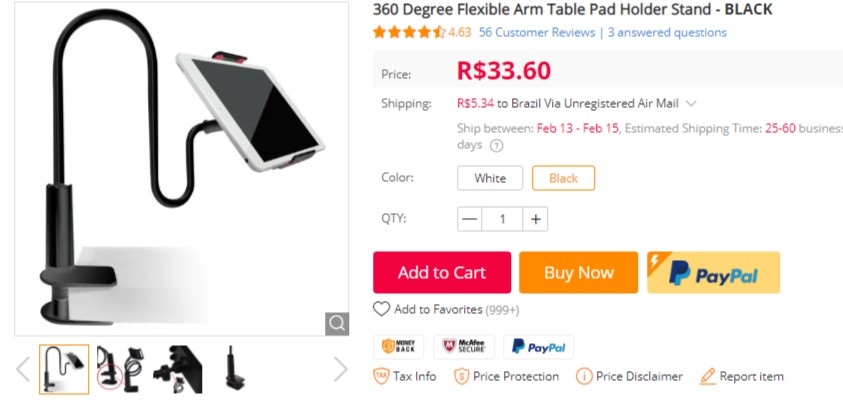
Task: Open Price Disclaimer info icon
Action: tap(584, 376)
